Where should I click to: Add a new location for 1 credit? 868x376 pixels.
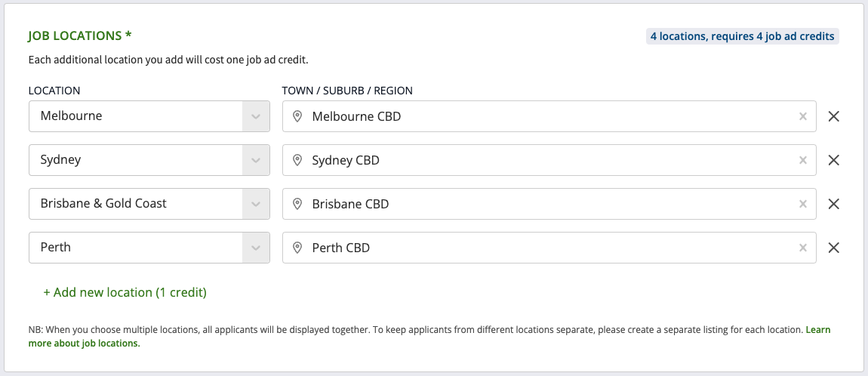point(125,292)
